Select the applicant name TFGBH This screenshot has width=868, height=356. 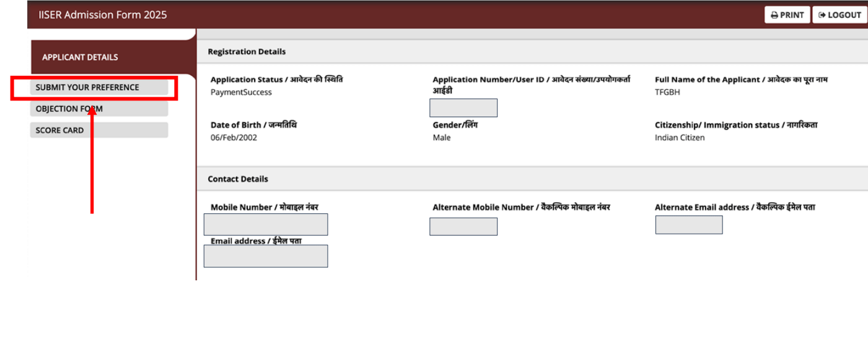click(x=667, y=92)
